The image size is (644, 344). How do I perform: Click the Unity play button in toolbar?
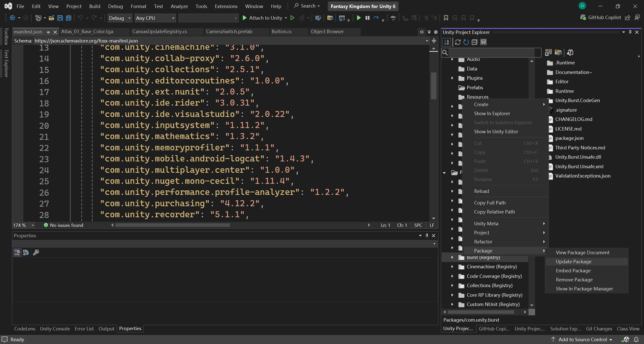pos(359,18)
